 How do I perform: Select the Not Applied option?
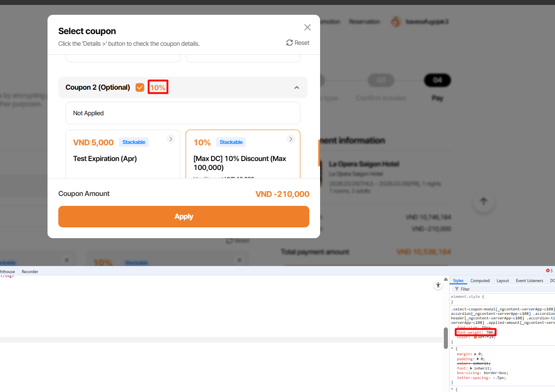tap(183, 113)
